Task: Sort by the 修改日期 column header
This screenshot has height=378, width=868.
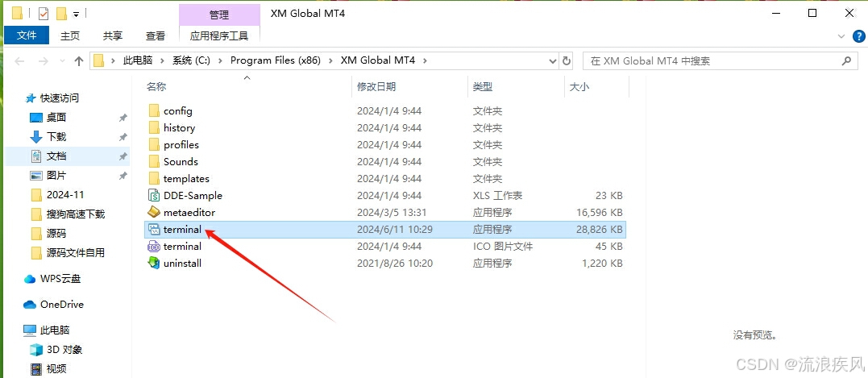Action: click(376, 87)
